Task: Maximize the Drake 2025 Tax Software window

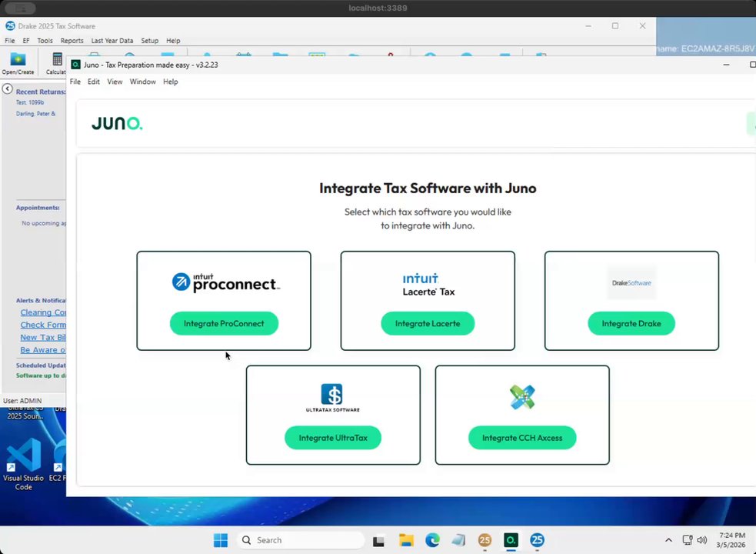Action: [615, 26]
